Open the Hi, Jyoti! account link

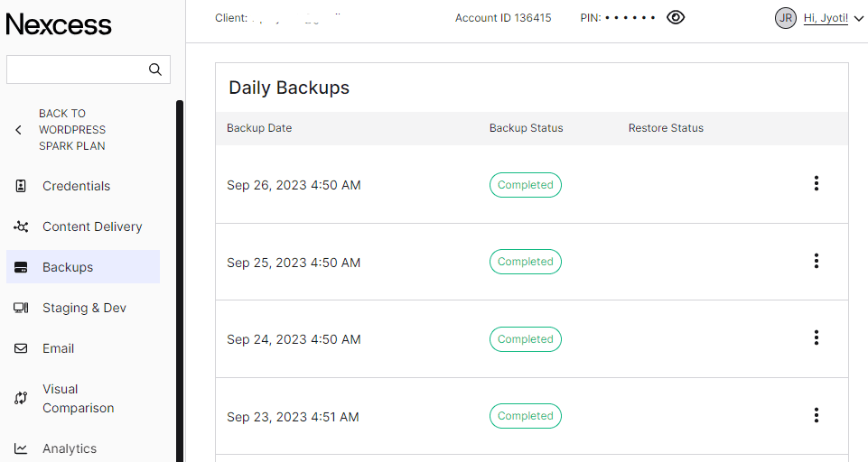(x=826, y=18)
